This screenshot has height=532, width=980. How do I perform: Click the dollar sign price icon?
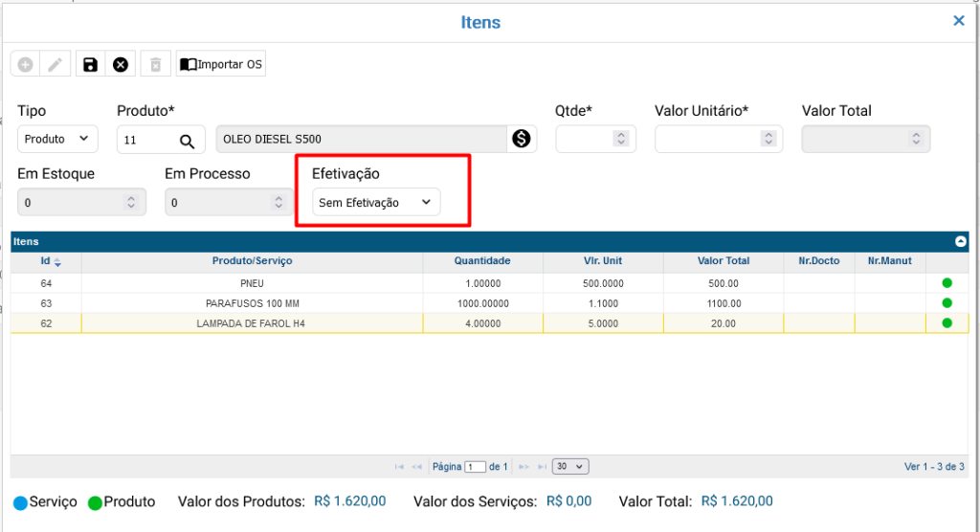tap(522, 140)
